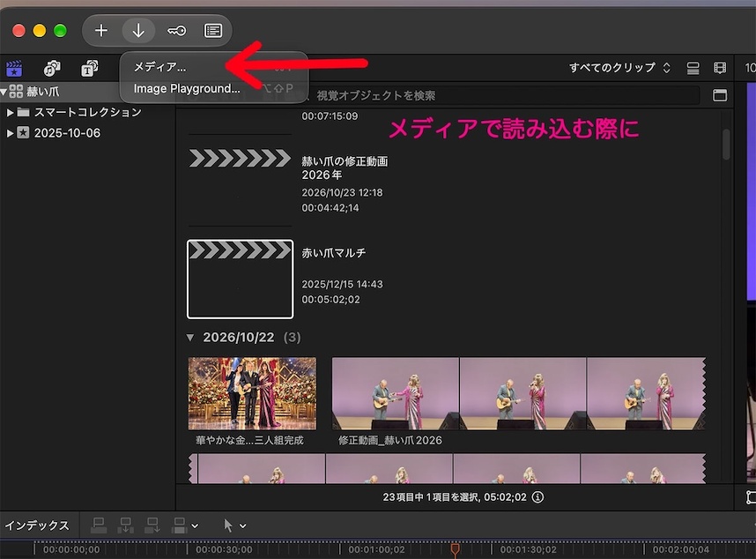This screenshot has width=756, height=559.
Task: Open the Photos and Audio sidebar
Action: [x=52, y=68]
